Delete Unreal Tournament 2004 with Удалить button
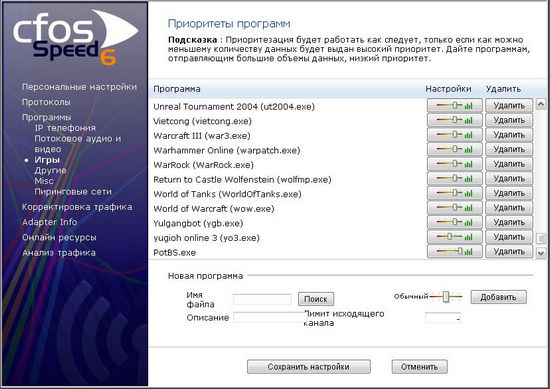Screen dimensions: 550x389 [509, 105]
